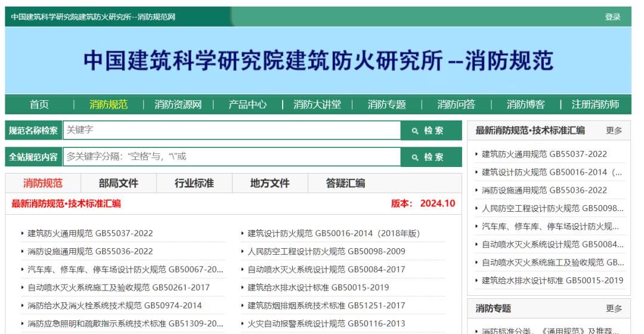Click site title 中国建筑科学研究院建筑防火研究所--消防规范网 in top bar
This screenshot has height=334, width=644.
[93, 17]
